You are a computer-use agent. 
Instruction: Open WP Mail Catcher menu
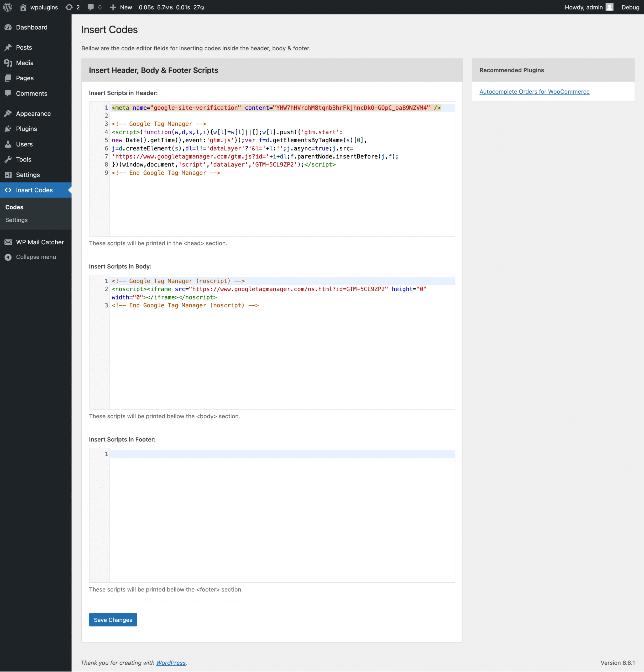(x=36, y=242)
